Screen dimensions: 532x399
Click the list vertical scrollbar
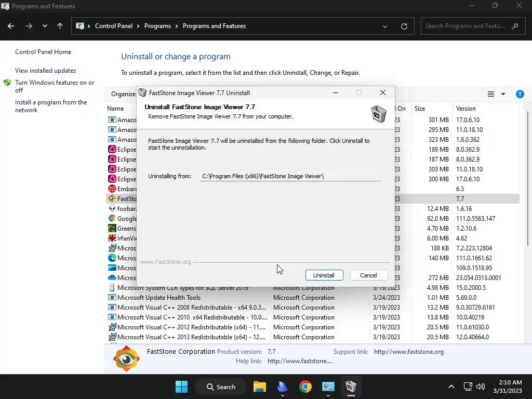click(528, 178)
